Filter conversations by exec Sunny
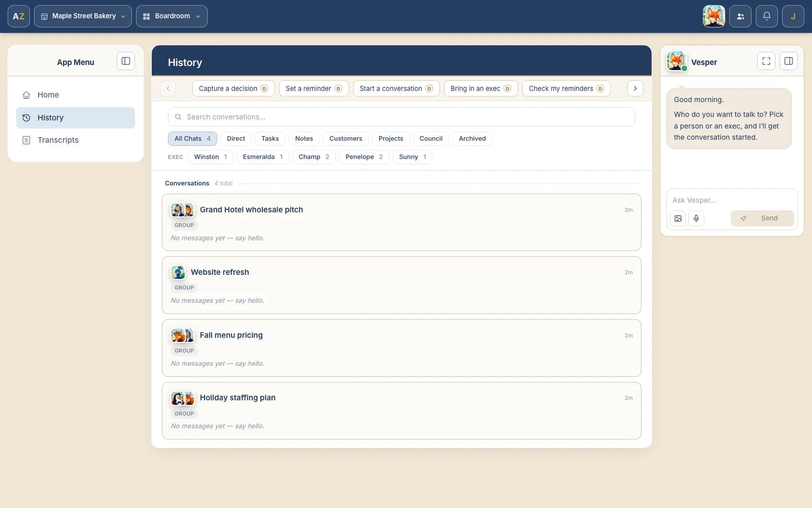This screenshot has height=508, width=812. point(412,157)
